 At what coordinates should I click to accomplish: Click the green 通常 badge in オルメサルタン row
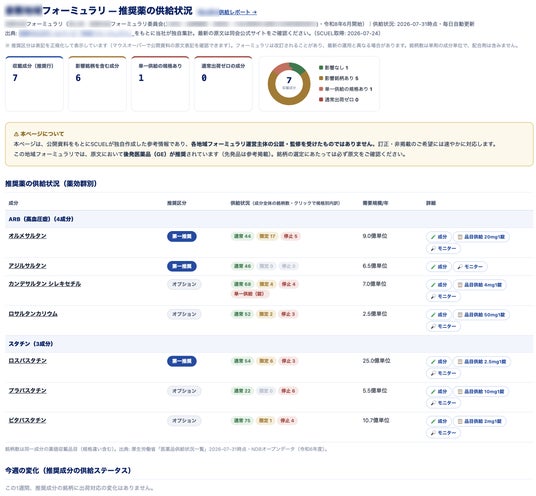tap(242, 236)
